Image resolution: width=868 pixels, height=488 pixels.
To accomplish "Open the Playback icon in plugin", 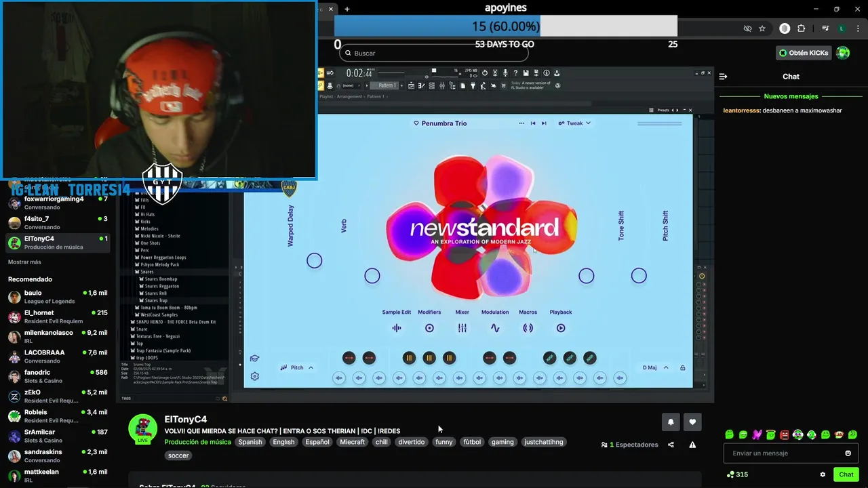I will click(561, 328).
